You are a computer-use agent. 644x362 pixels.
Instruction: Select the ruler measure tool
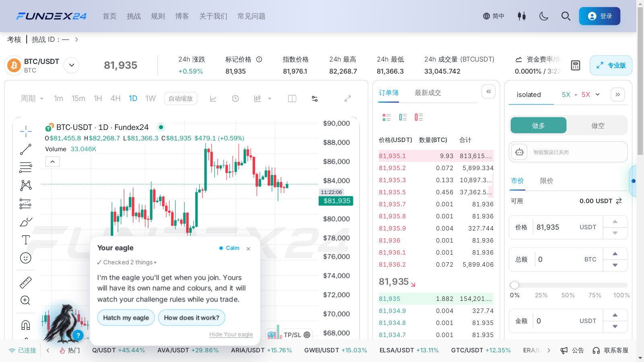[26, 282]
